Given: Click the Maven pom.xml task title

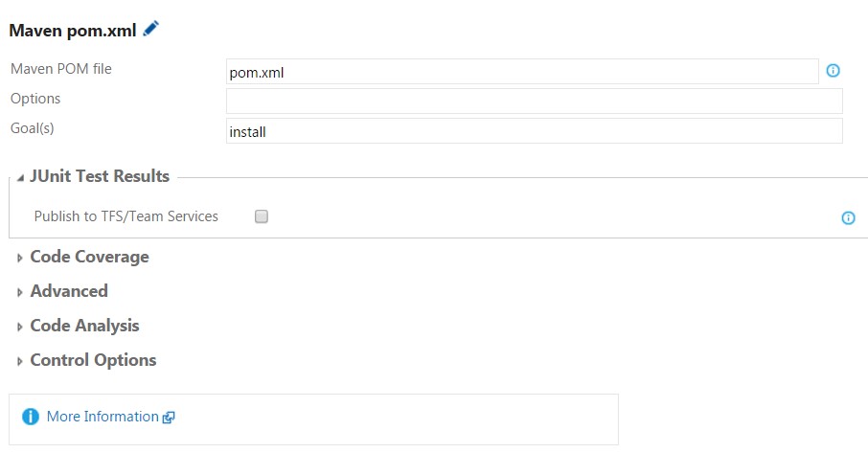Looking at the screenshot, I should [x=73, y=31].
